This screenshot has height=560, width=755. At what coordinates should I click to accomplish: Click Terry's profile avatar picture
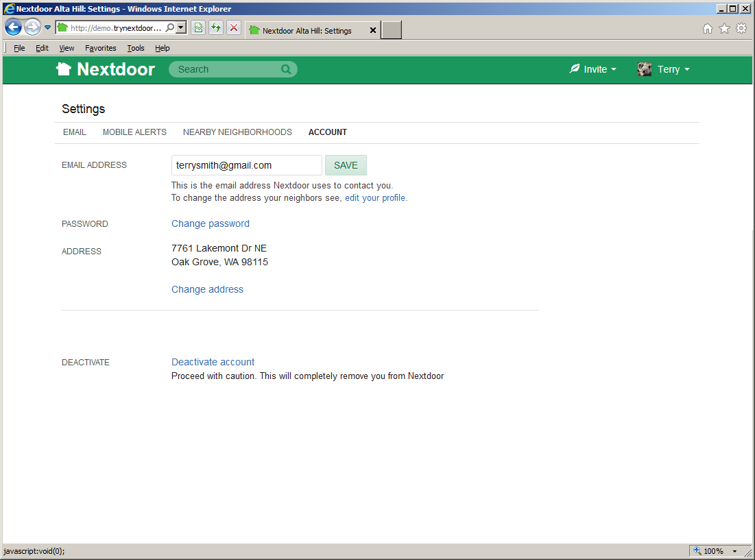click(x=644, y=69)
